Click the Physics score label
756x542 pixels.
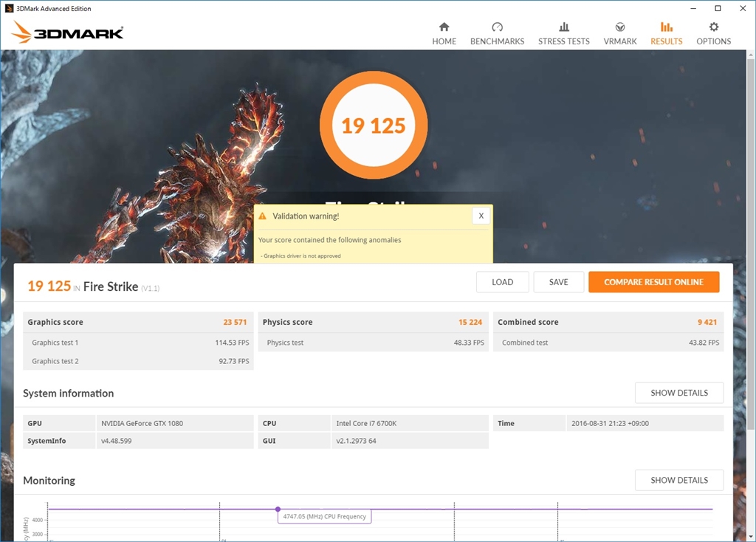coord(287,322)
